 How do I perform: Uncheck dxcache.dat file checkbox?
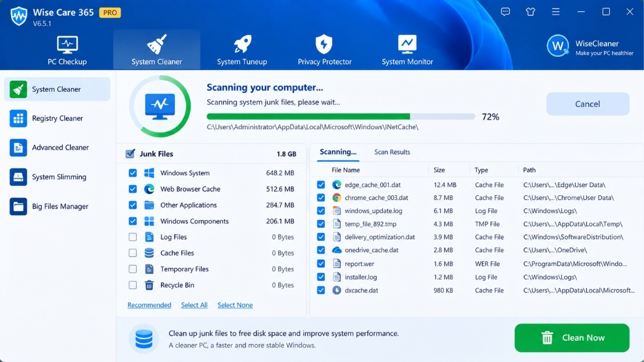click(x=321, y=290)
